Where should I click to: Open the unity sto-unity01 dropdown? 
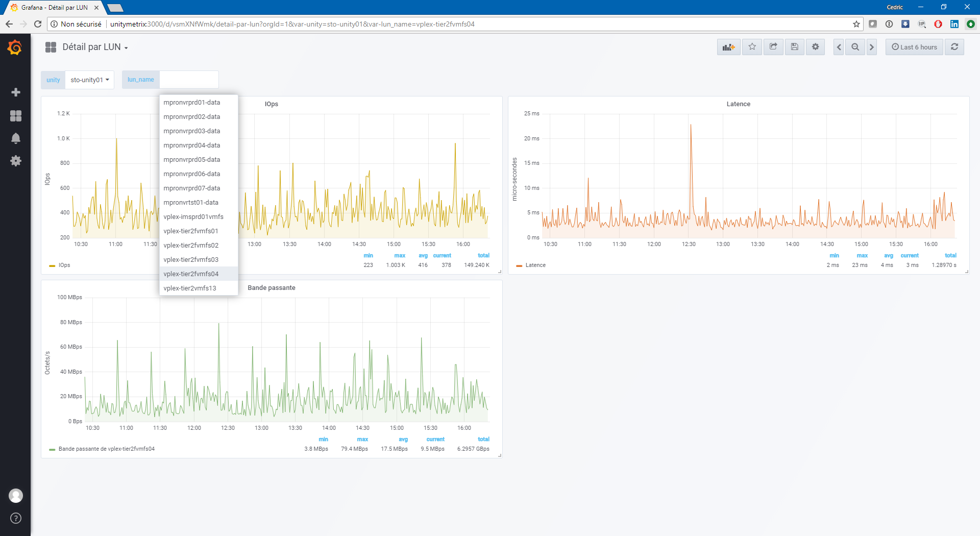pyautogui.click(x=89, y=80)
